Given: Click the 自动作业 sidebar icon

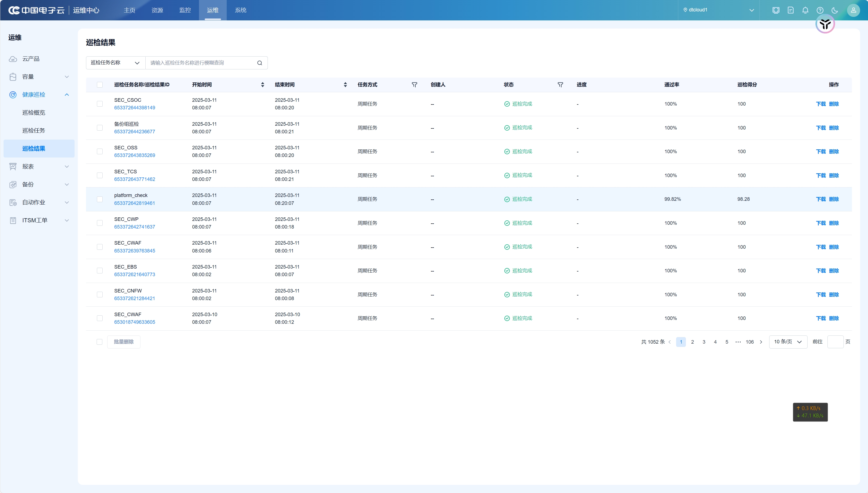Looking at the screenshot, I should click(x=13, y=202).
